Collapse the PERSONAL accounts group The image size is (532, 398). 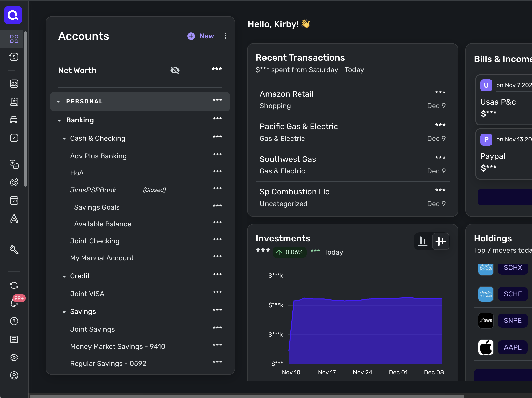(58, 102)
